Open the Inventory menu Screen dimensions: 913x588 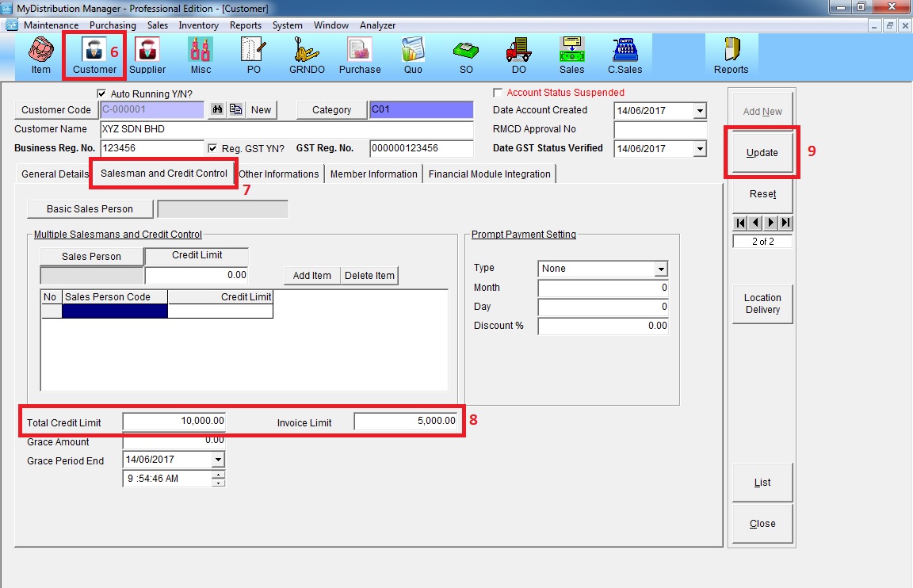pos(198,25)
